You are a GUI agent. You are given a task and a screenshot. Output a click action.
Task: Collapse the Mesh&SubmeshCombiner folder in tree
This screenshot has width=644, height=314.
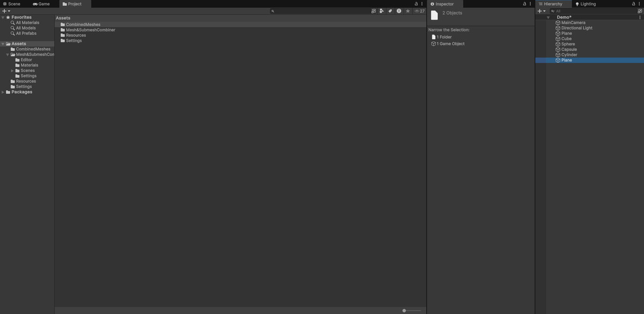point(8,55)
